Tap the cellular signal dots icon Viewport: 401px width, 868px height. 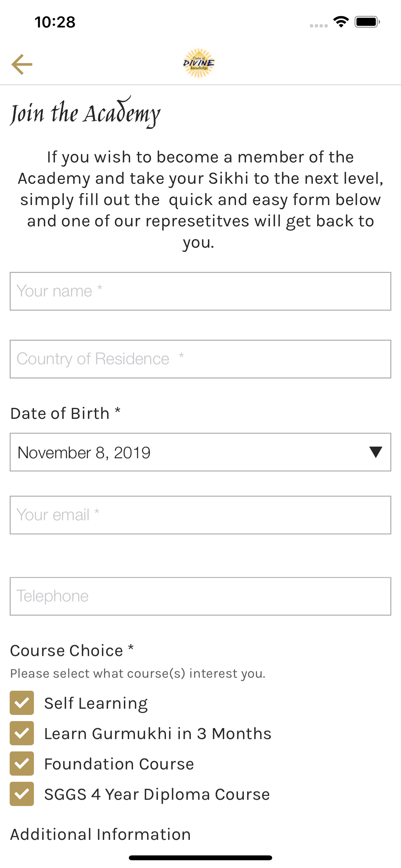(319, 26)
